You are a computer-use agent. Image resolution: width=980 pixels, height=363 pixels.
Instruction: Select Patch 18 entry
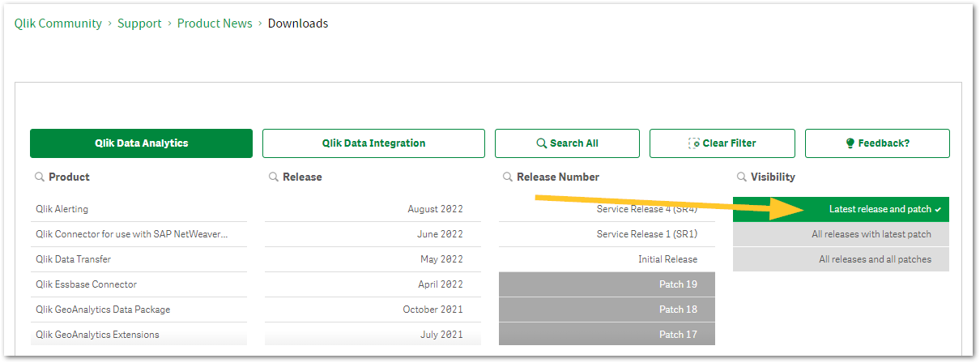tap(607, 310)
